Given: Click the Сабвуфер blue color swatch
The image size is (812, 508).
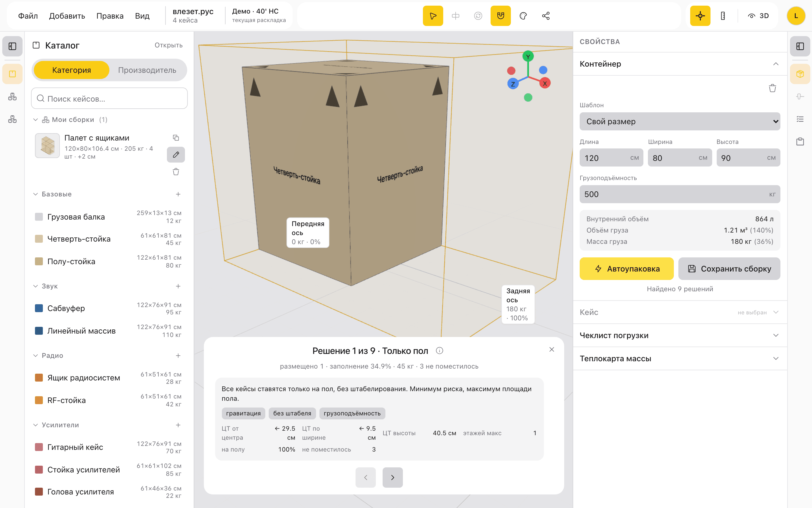Looking at the screenshot, I should point(39,308).
